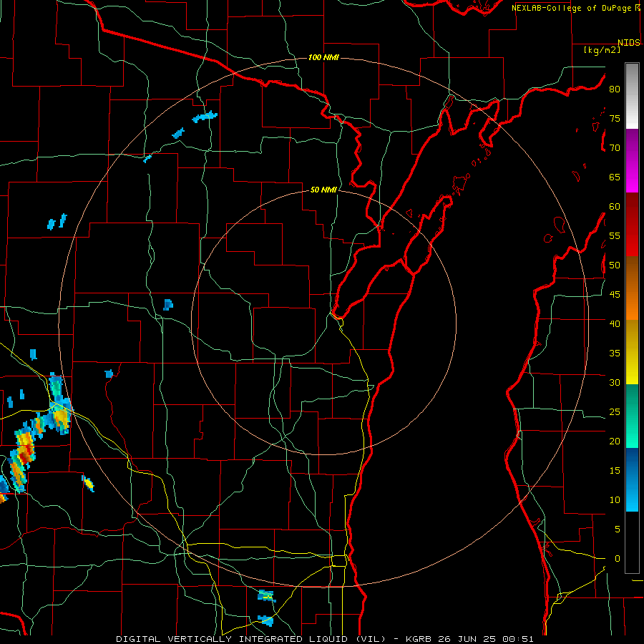Select the 40 value on the scale

pos(615,323)
